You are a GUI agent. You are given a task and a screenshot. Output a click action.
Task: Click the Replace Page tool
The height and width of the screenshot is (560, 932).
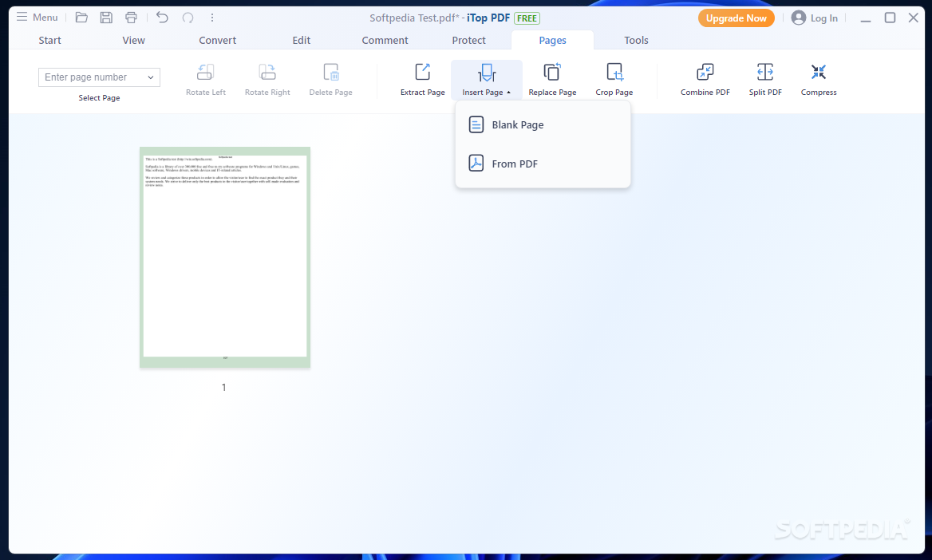click(x=552, y=79)
